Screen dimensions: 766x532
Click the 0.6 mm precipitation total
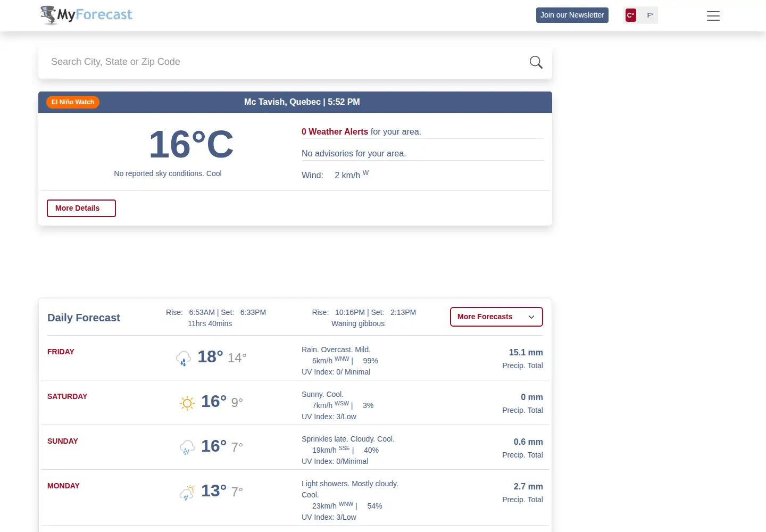(x=528, y=442)
